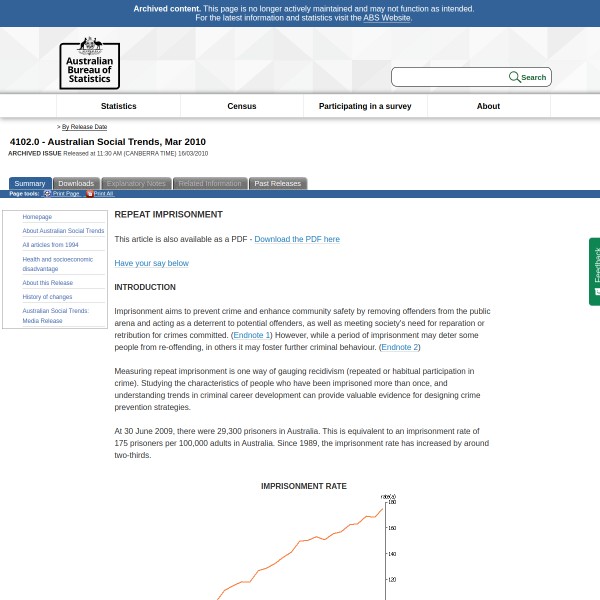Screen dimensions: 600x600
Task: Go to History of changes in sidebar
Action: point(47,297)
